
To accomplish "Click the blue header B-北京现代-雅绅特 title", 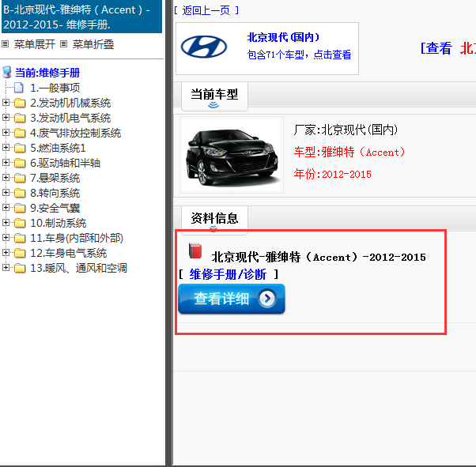I will point(81,17).
